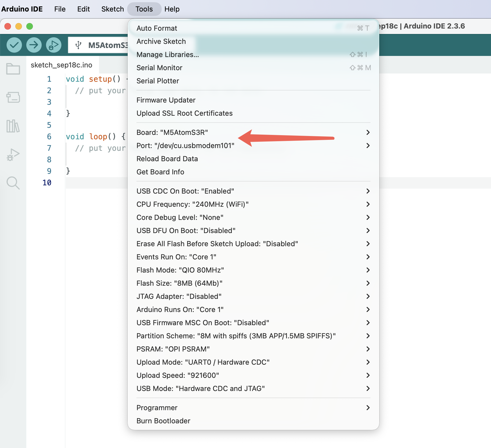
Task: Open the Help menu
Action: click(172, 9)
